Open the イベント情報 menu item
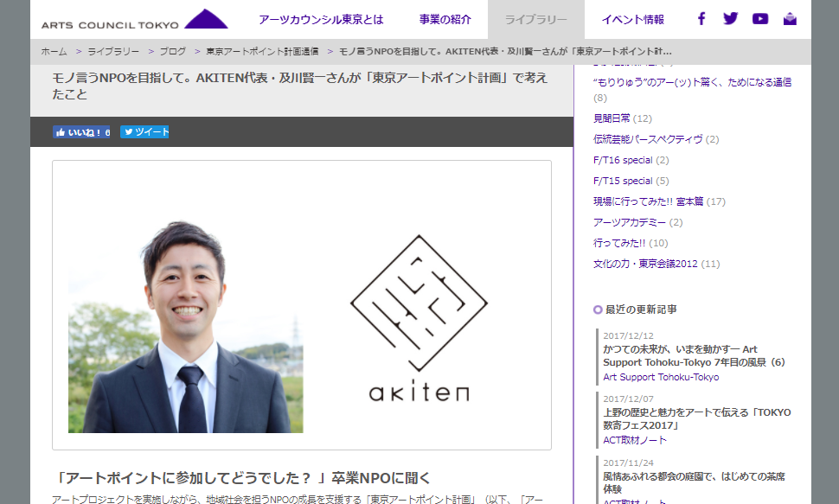 633,20
